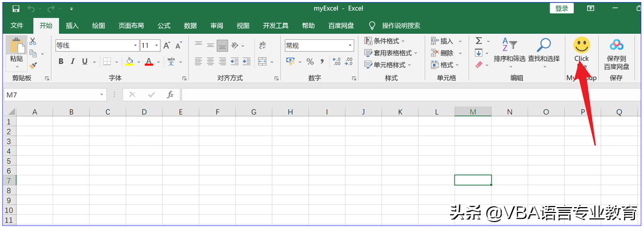The height and width of the screenshot is (228, 644).
Task: Decrease font size with smaller A icon
Action: click(178, 46)
